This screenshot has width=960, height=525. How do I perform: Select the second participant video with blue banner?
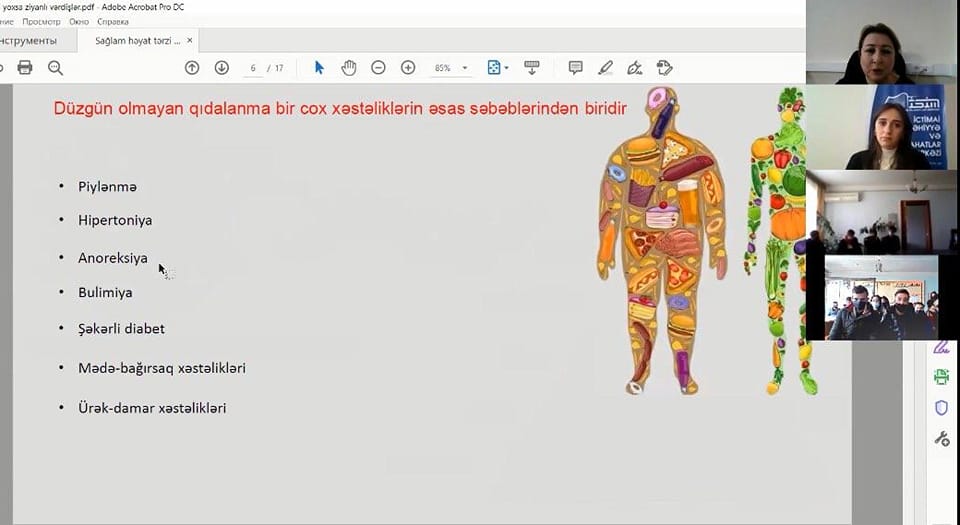click(882, 127)
